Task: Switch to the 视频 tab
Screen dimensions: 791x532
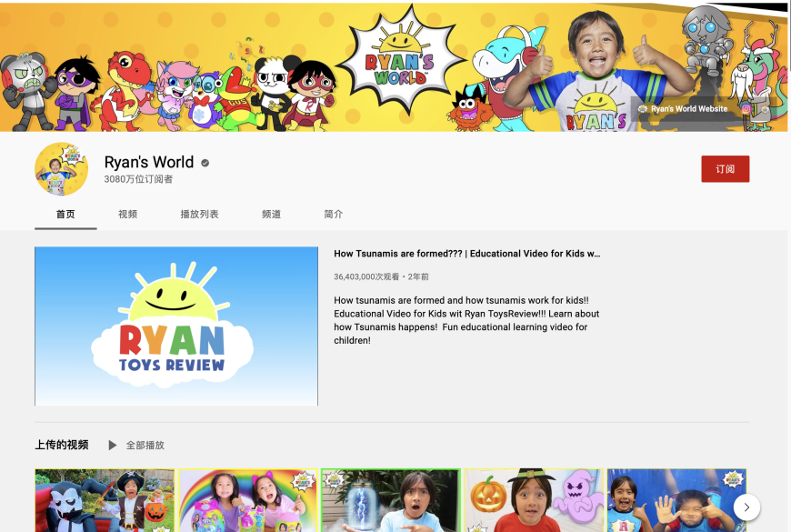Action: click(x=128, y=215)
